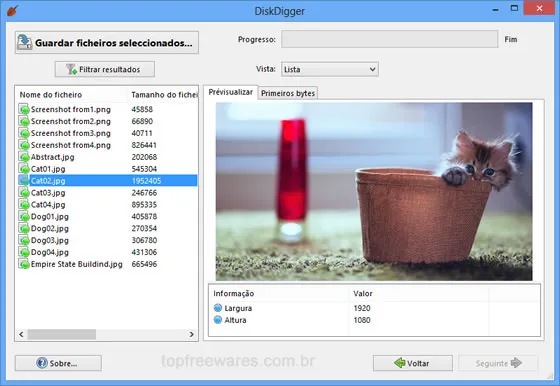Click file size value 665496
Screen dimensions: 560x386
point(144,264)
